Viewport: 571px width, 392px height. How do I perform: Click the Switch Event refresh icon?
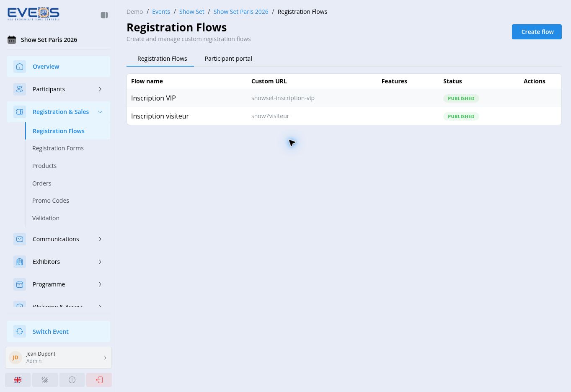tap(20, 332)
